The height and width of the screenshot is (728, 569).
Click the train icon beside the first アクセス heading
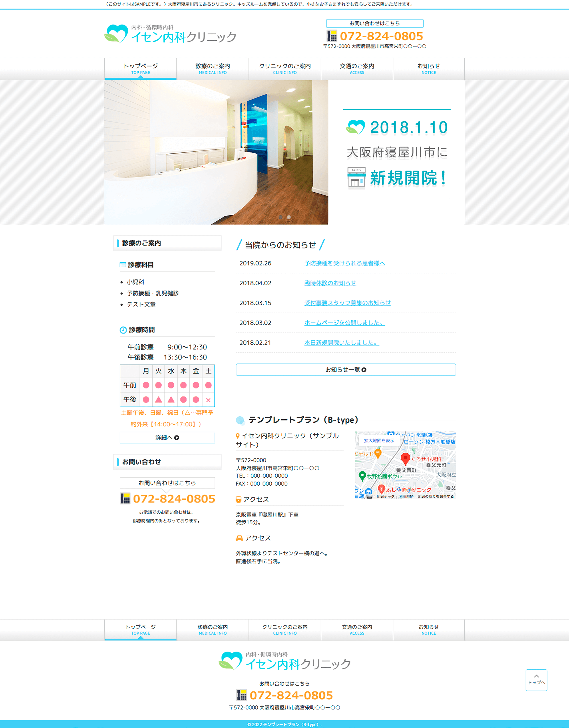(238, 499)
